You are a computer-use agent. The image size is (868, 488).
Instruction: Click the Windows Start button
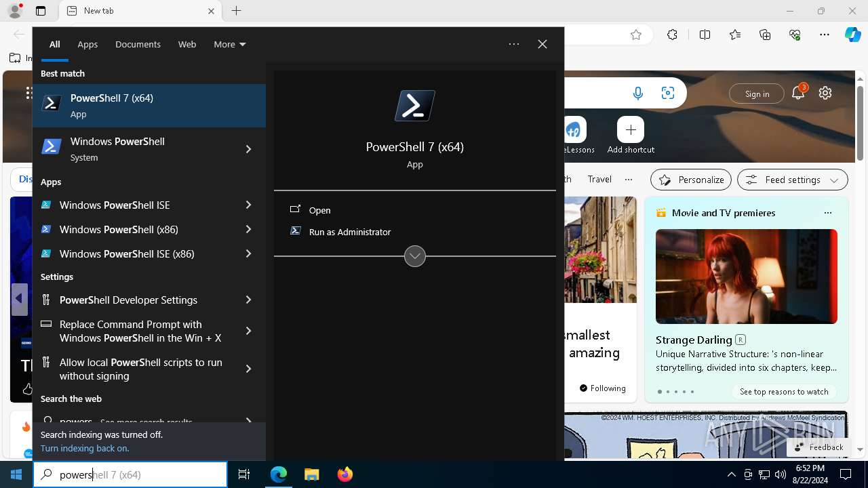tap(16, 474)
